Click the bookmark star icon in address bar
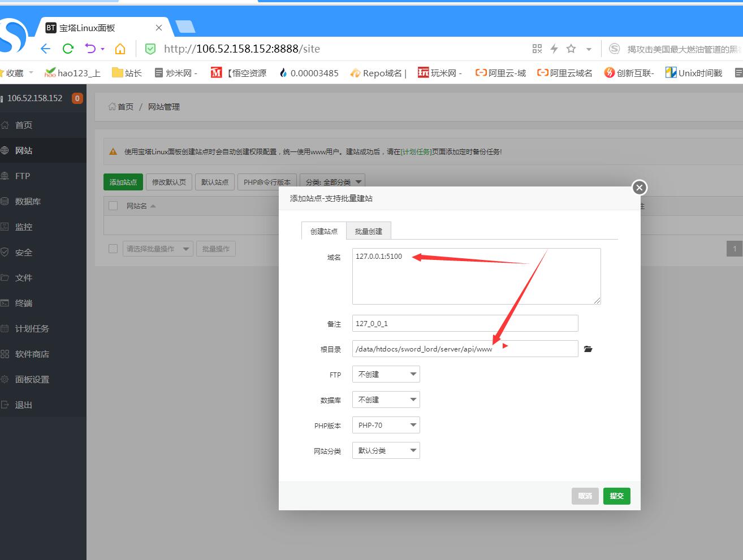Screen dimensions: 743x560 571,49
